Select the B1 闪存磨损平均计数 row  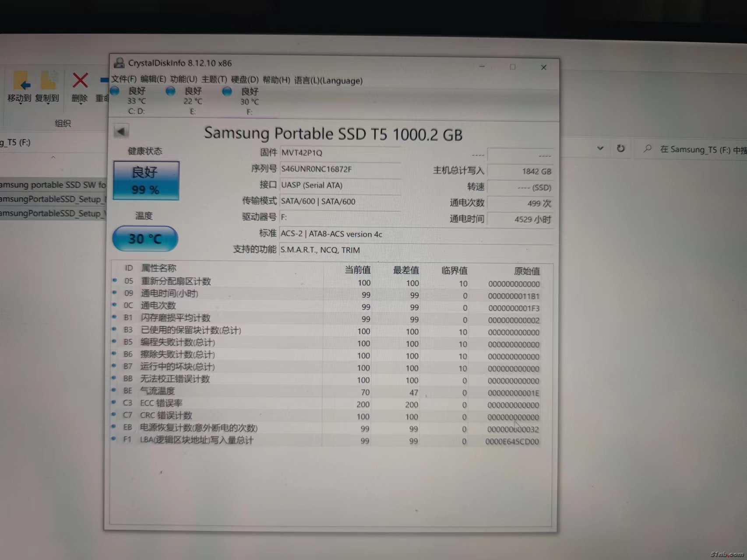pos(326,319)
